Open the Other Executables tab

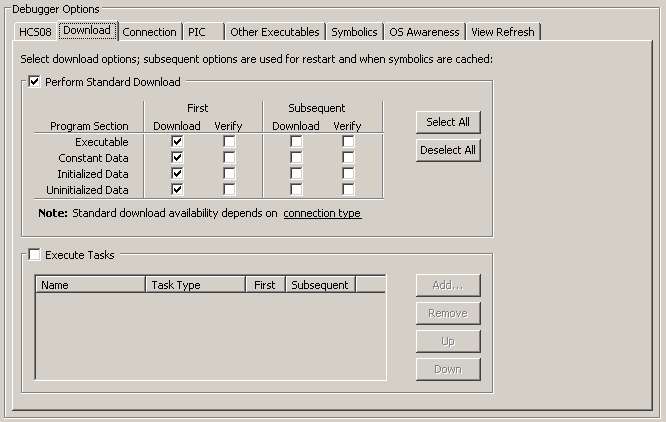click(275, 32)
